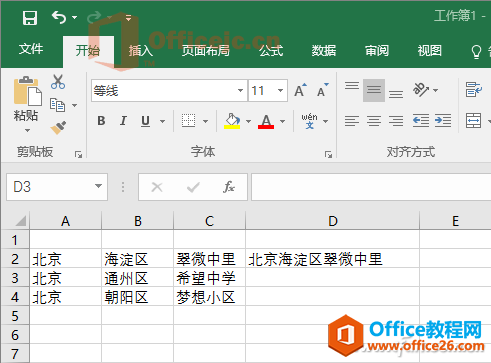The image size is (491, 363).
Task: Toggle Align Left icon
Action: [x=352, y=120]
